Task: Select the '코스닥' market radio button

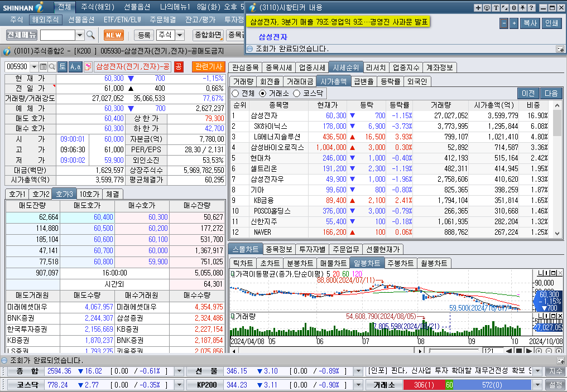Action: coord(297,93)
